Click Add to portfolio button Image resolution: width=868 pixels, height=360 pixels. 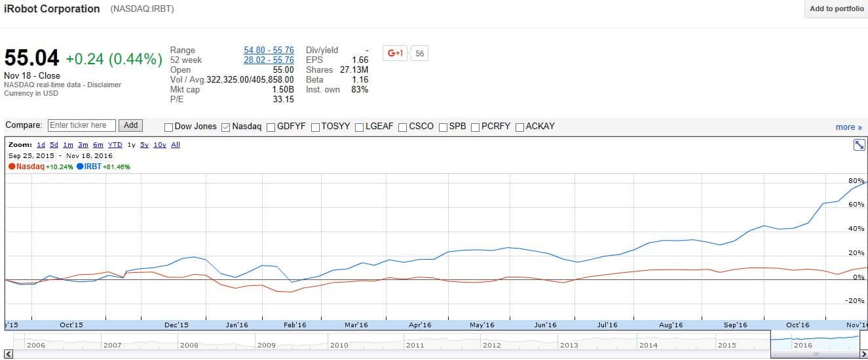click(x=837, y=9)
